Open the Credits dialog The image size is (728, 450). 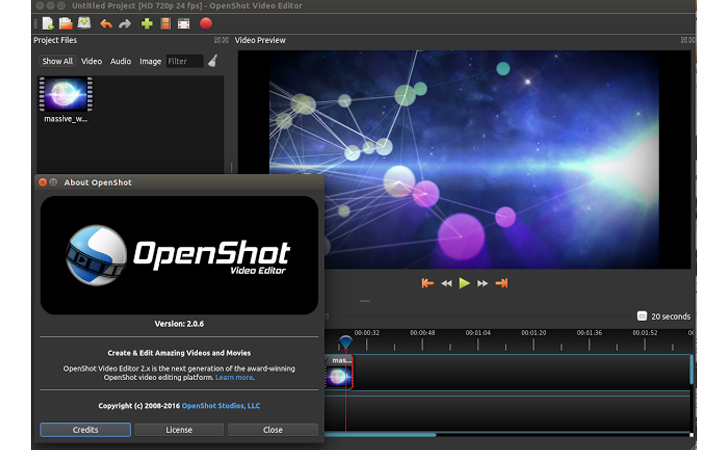(85, 430)
